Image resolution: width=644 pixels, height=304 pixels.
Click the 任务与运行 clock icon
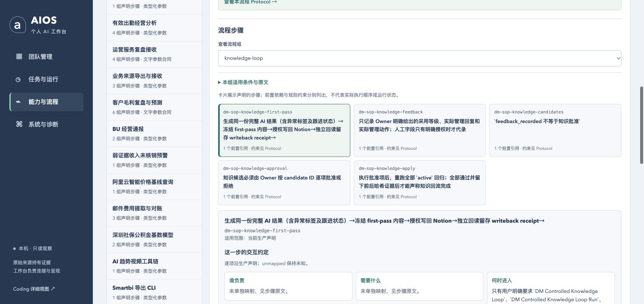(x=18, y=79)
